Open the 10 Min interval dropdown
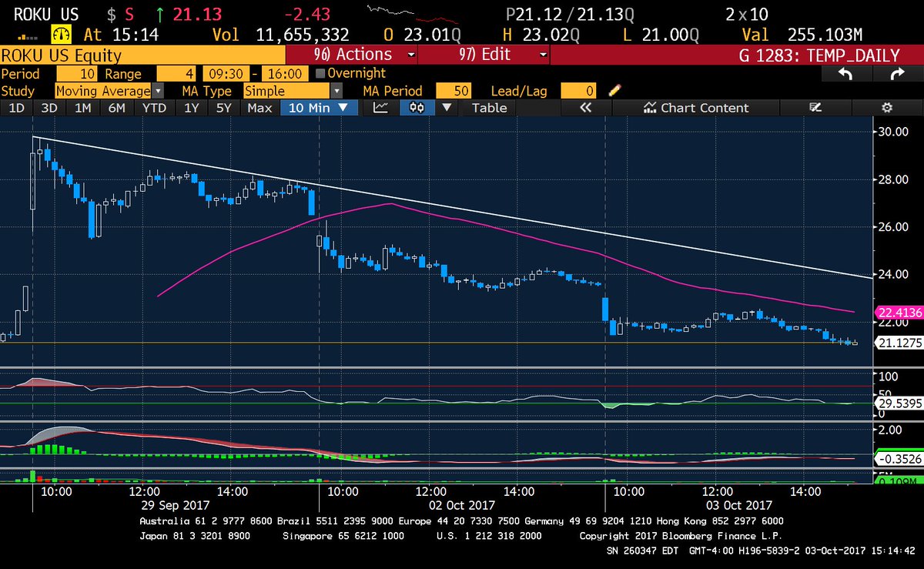This screenshot has height=569, width=924. [319, 108]
